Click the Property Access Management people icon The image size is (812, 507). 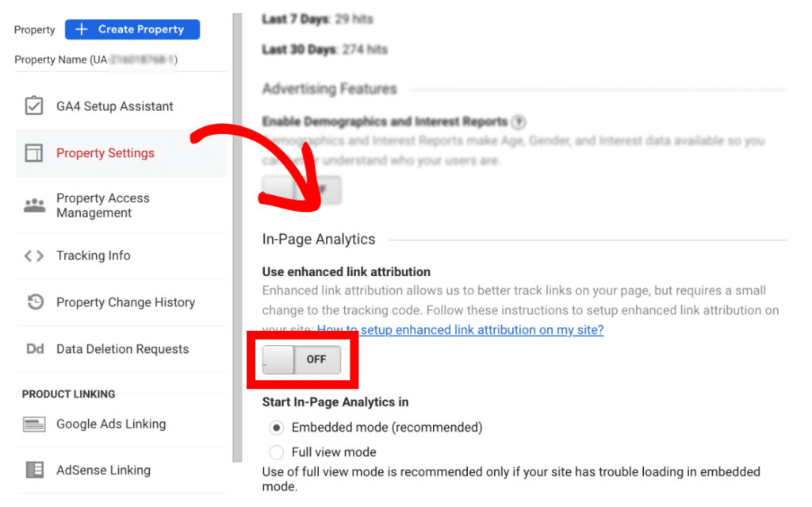[x=34, y=205]
